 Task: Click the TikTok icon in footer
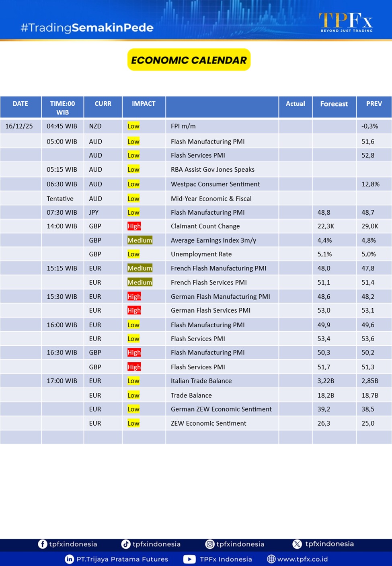tap(126, 544)
